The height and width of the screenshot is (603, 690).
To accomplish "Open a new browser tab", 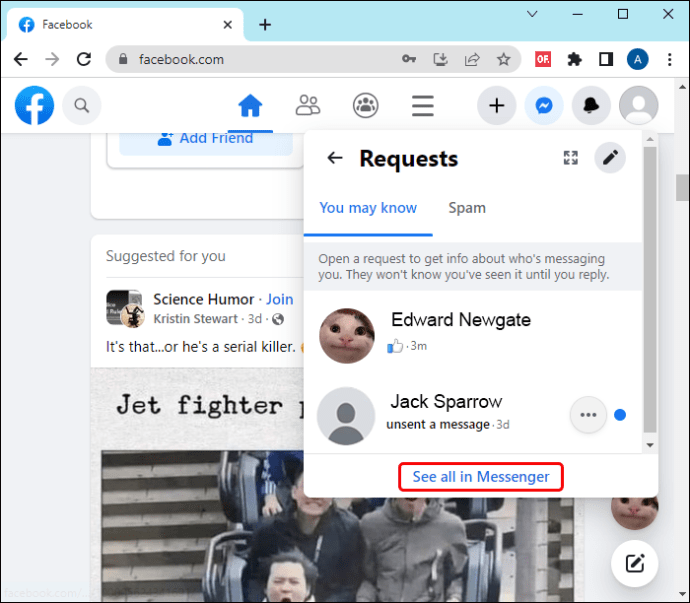I will [x=265, y=25].
